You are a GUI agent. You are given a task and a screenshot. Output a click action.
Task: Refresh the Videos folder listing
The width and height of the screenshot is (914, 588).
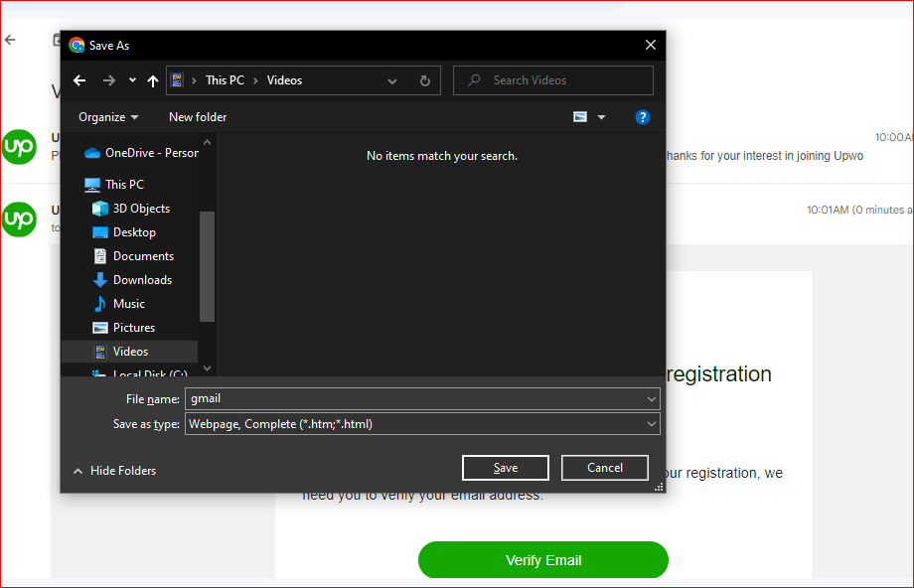(425, 81)
